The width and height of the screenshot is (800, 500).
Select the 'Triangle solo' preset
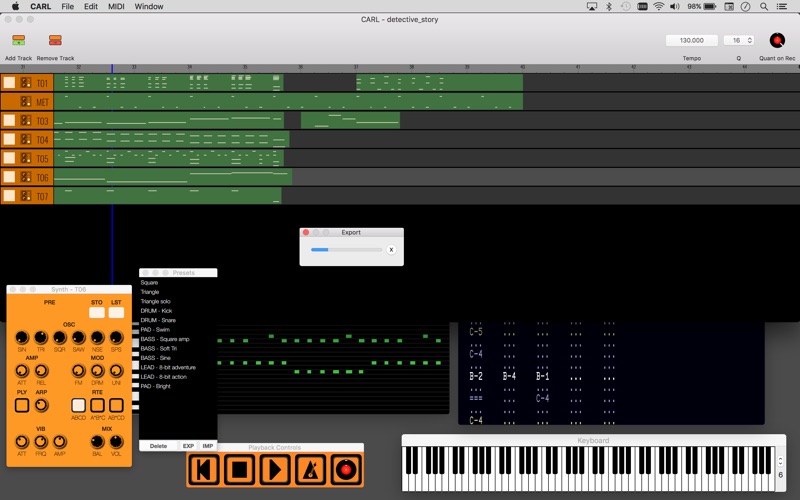pos(155,302)
